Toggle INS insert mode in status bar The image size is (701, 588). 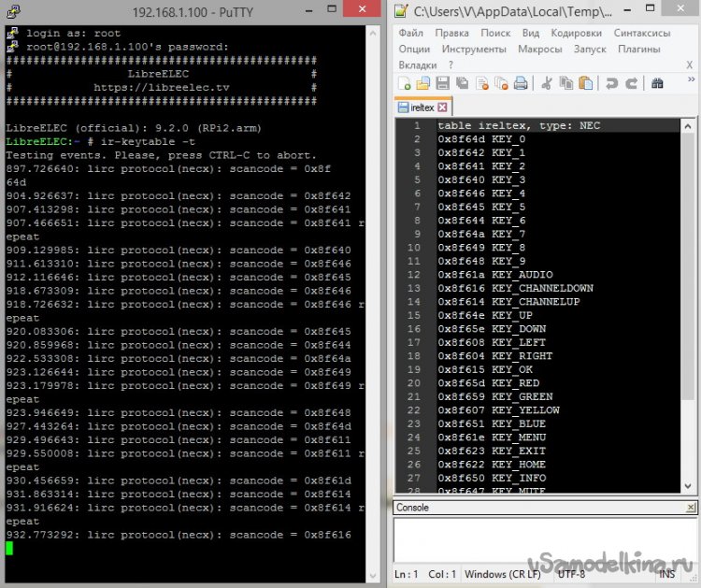(667, 573)
